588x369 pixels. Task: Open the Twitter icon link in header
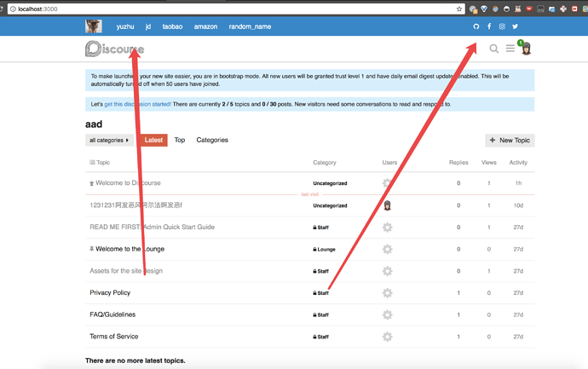click(x=516, y=26)
